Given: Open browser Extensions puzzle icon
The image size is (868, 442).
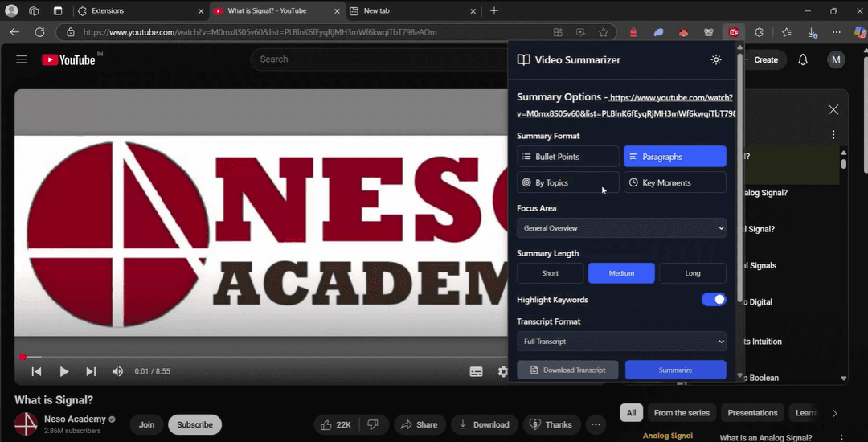Looking at the screenshot, I should click(x=759, y=32).
